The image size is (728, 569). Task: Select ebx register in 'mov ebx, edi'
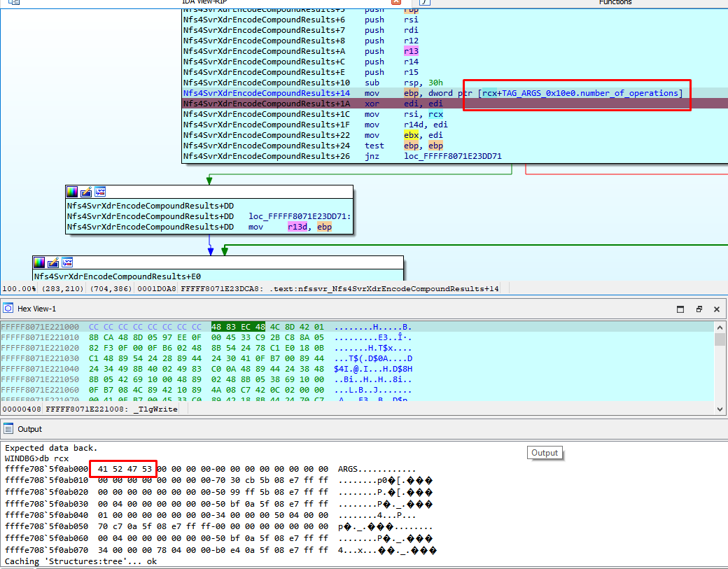411,135
